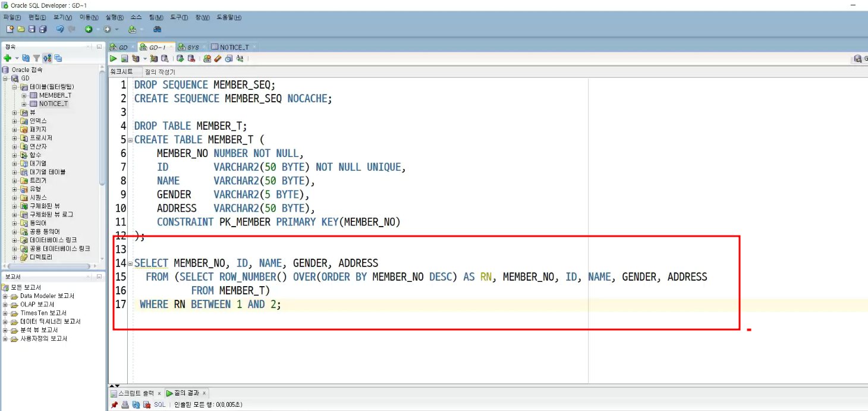Screen dimensions: 868x411
Task: Open the dropdown next to Explain Plan
Action: pyautogui.click(x=144, y=59)
